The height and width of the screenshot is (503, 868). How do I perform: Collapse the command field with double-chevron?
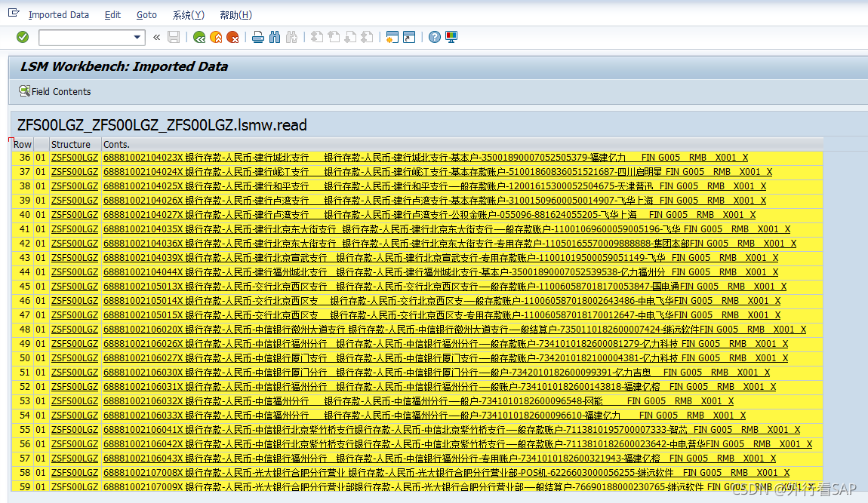tap(157, 37)
